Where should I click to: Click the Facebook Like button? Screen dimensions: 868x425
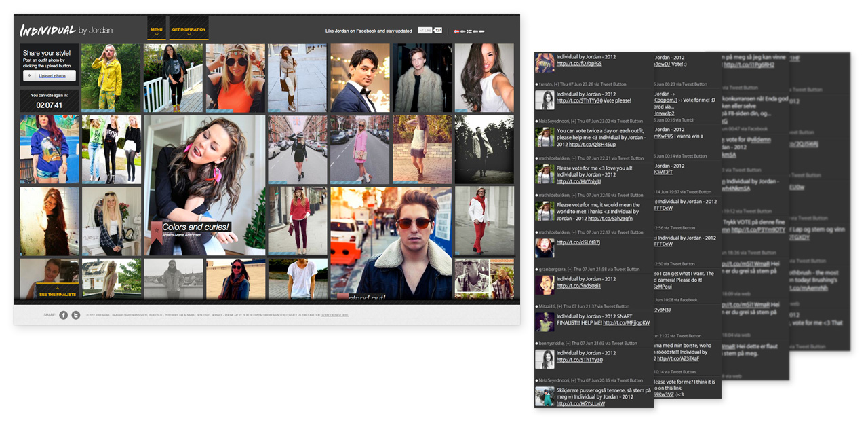pyautogui.click(x=425, y=31)
